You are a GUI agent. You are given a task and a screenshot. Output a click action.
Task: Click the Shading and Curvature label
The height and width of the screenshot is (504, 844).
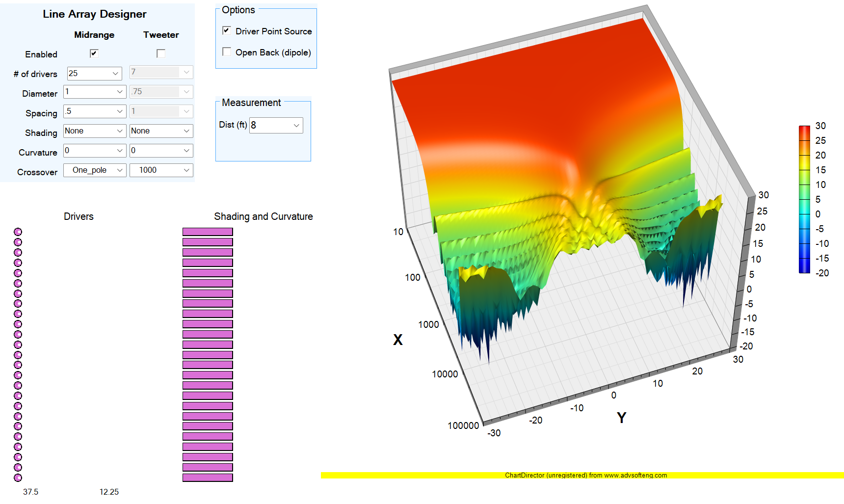[264, 216]
